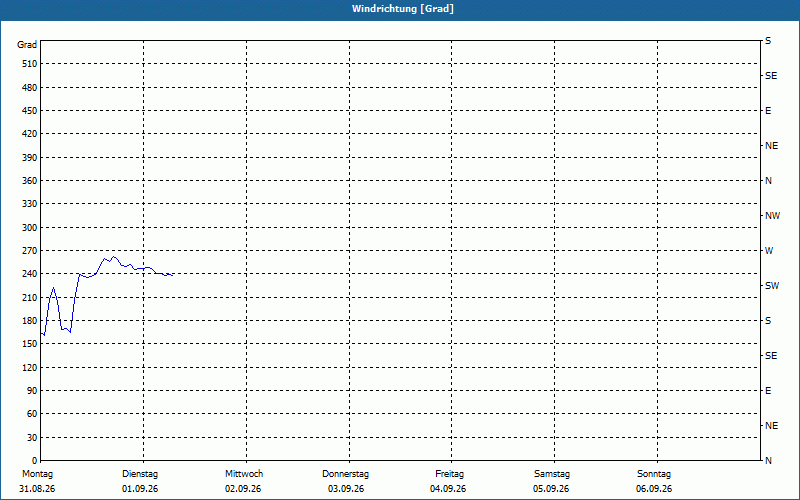The height and width of the screenshot is (500, 800).
Task: Select the 510 value on the degree axis
Action: 30,64
